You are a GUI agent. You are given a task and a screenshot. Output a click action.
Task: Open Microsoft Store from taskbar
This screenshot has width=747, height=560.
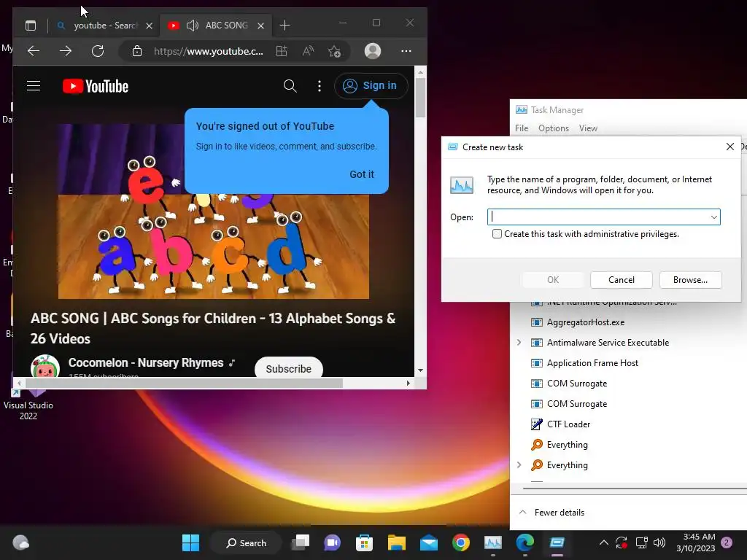365,542
